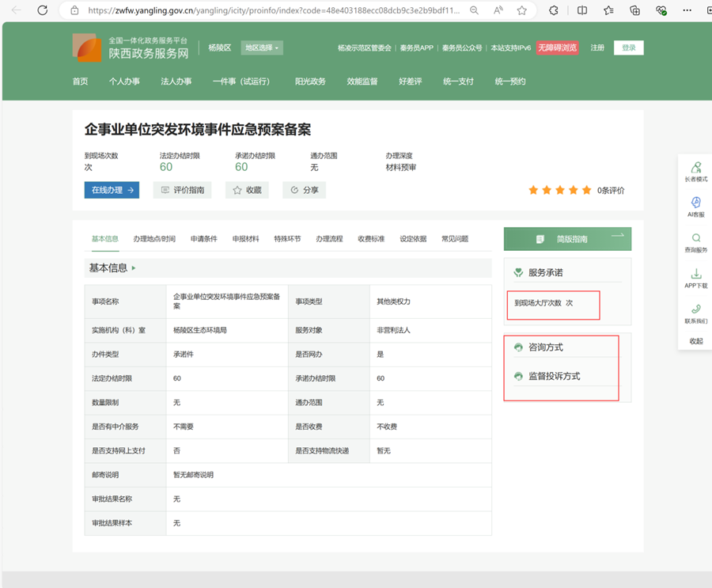Image resolution: width=712 pixels, height=588 pixels.
Task: Open 查询服务 search icon in sidebar
Action: (x=696, y=238)
